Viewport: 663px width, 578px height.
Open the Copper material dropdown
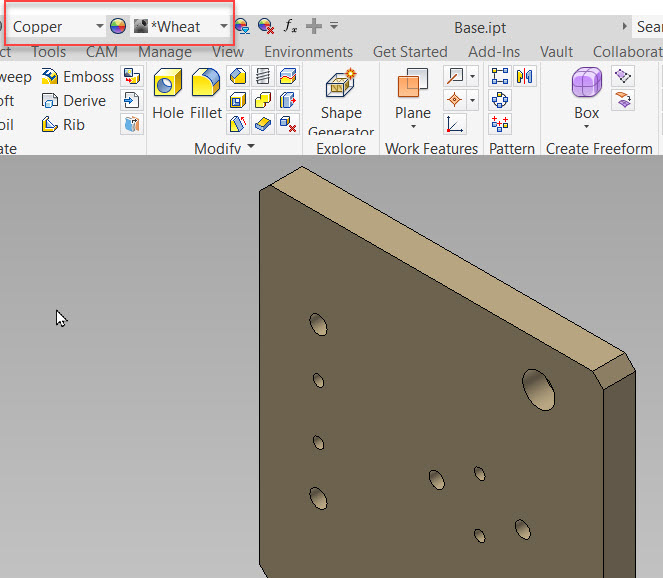[100, 27]
